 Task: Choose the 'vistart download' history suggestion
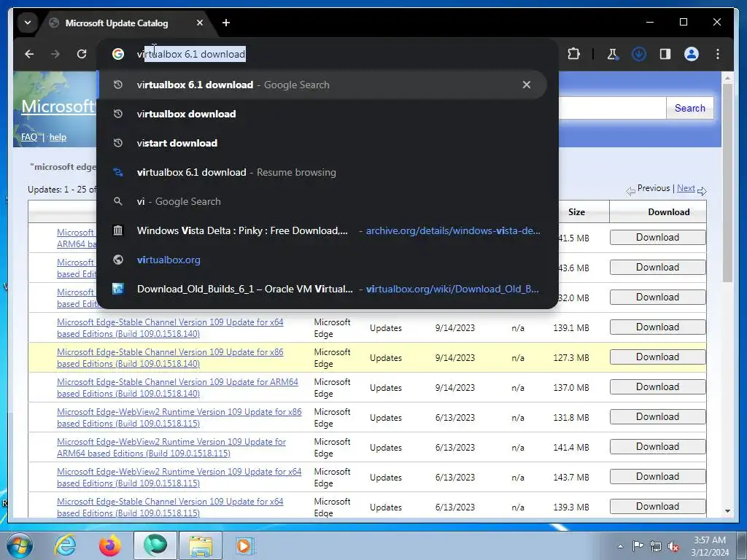[322, 143]
